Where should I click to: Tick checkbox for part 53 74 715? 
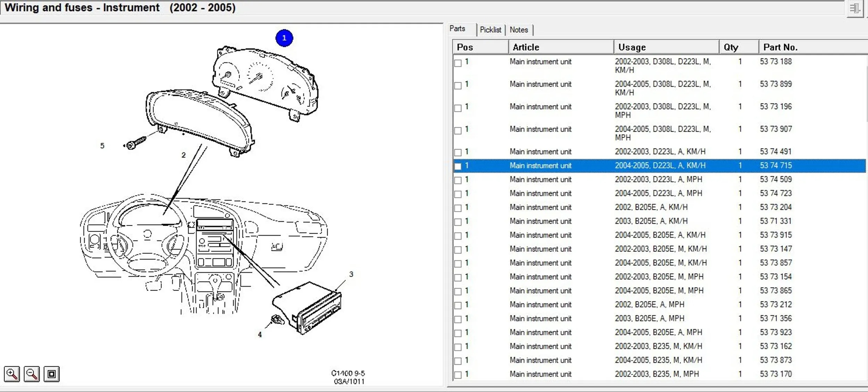(458, 166)
